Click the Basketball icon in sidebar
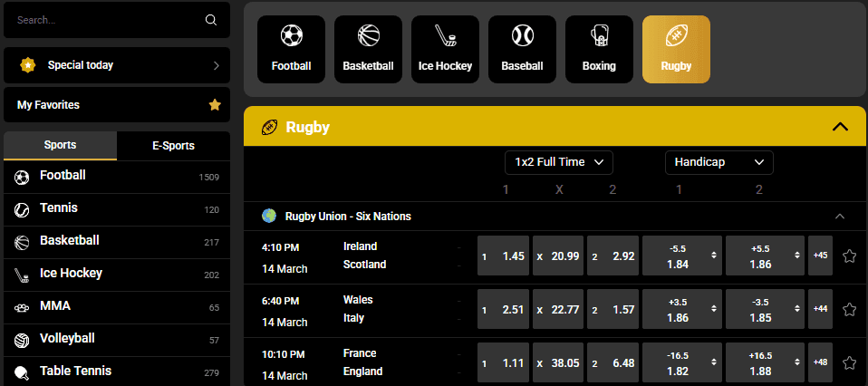868x386 pixels. click(22, 243)
